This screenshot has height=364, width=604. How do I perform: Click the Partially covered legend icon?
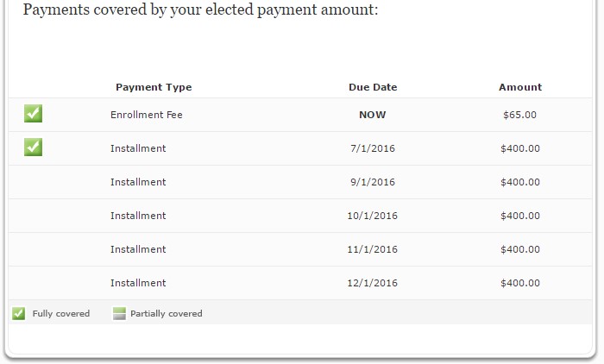tap(120, 314)
